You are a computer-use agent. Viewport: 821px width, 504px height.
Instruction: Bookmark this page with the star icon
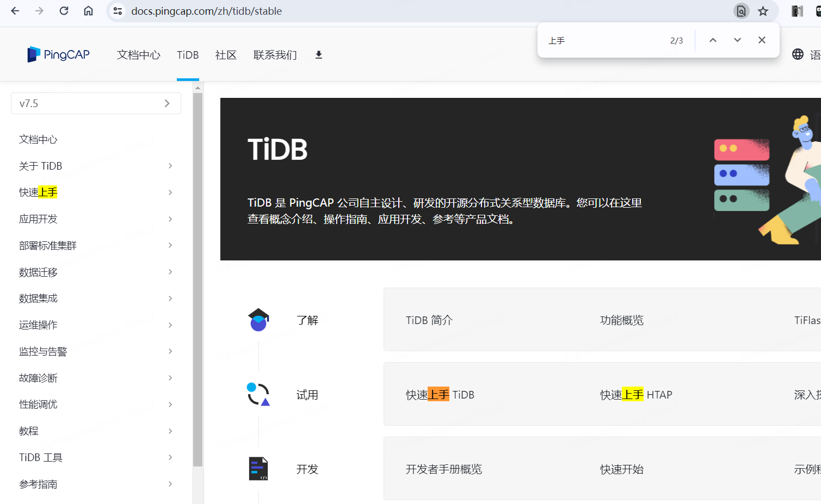pos(763,11)
